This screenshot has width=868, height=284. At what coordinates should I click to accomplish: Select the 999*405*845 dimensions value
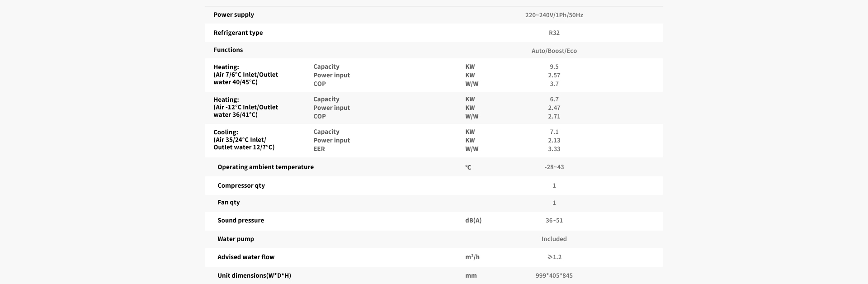coord(554,275)
